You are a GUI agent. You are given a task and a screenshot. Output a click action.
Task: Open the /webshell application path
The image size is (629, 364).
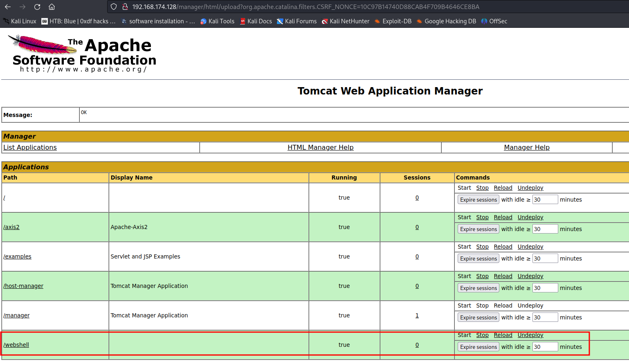pyautogui.click(x=16, y=345)
